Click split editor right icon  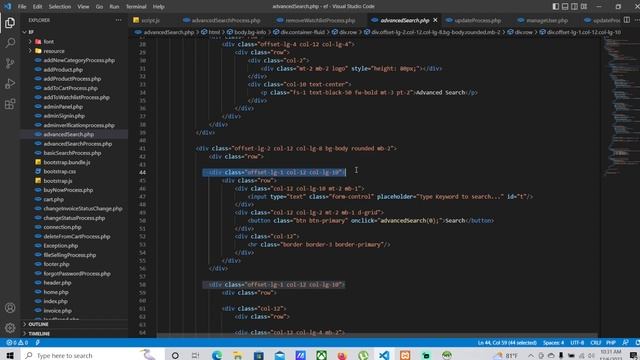click(x=627, y=20)
